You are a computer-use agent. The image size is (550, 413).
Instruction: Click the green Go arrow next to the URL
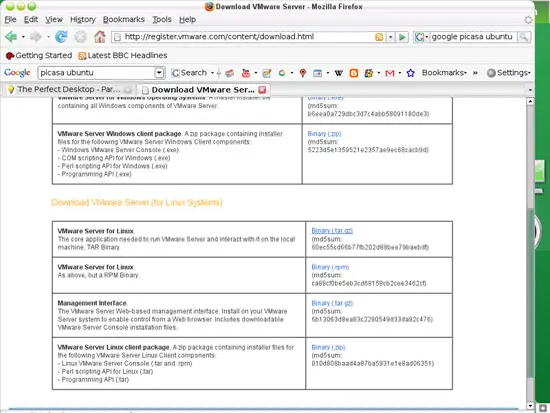(402, 37)
